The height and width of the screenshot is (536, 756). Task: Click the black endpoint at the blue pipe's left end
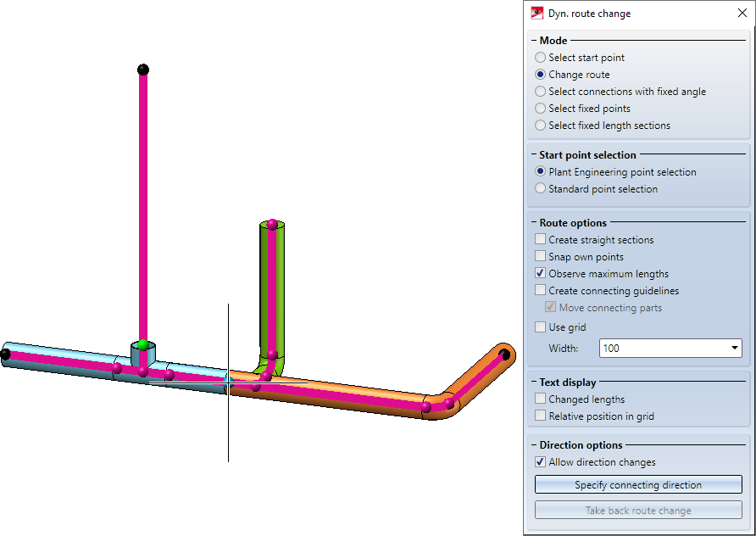[x=5, y=355]
